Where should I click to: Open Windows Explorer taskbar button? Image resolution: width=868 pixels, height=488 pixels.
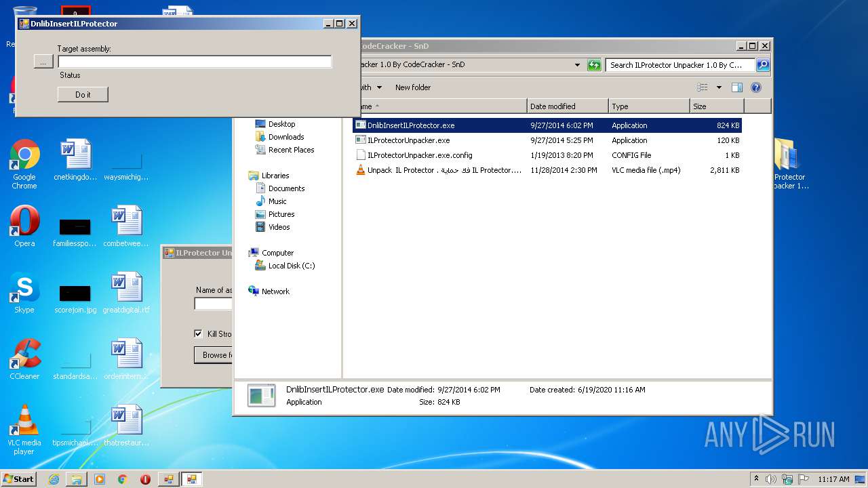(x=77, y=479)
